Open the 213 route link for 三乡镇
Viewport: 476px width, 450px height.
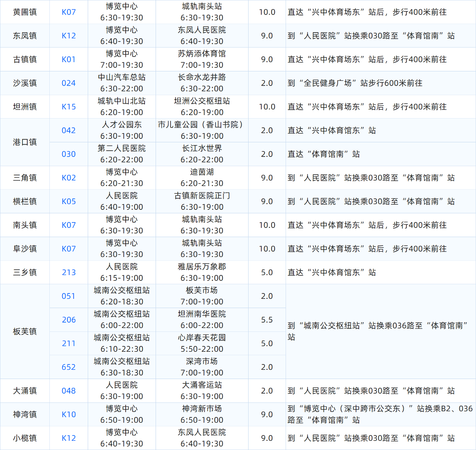tap(69, 272)
